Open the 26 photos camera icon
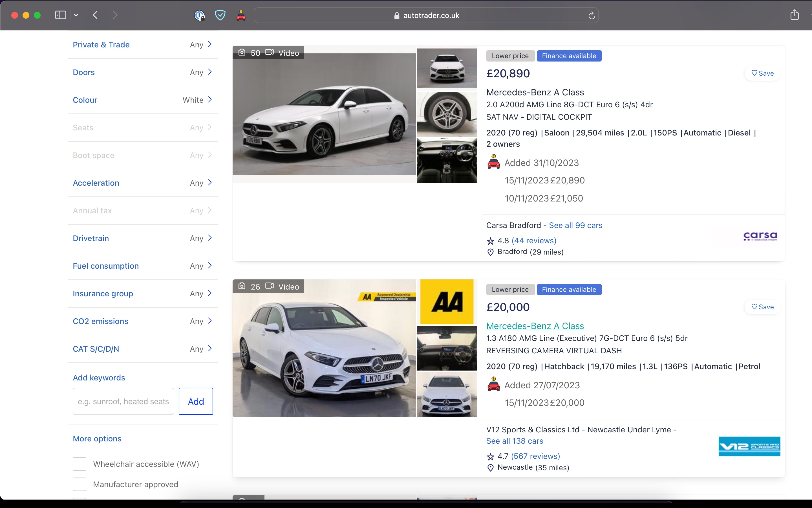 tap(242, 286)
